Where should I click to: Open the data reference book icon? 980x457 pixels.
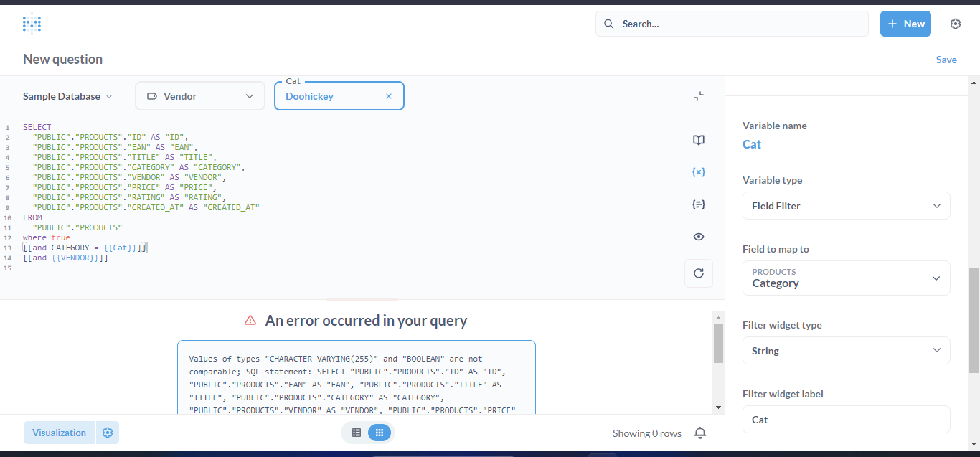point(698,140)
